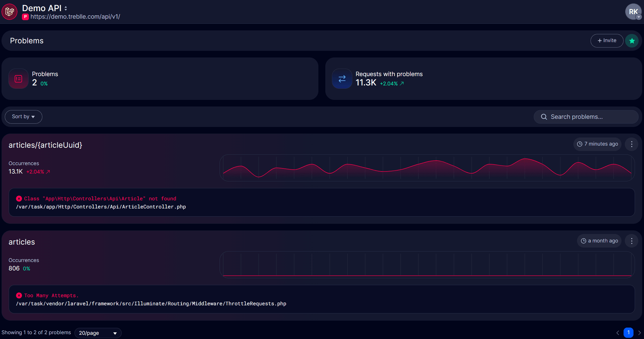Expand the Demo API project switcher
Viewport: 644px width, 339px height.
[44, 8]
